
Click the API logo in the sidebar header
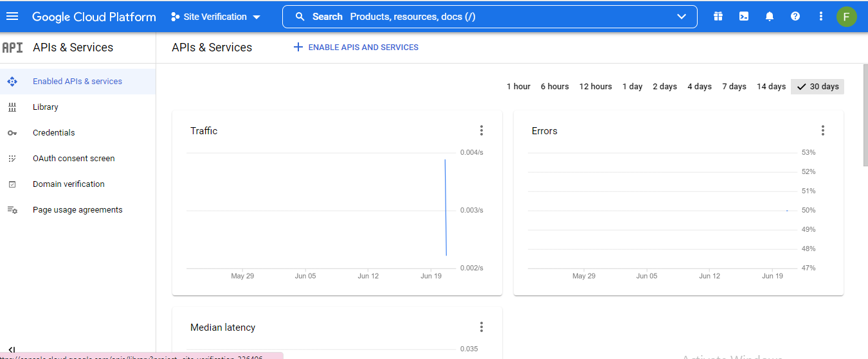[12, 48]
